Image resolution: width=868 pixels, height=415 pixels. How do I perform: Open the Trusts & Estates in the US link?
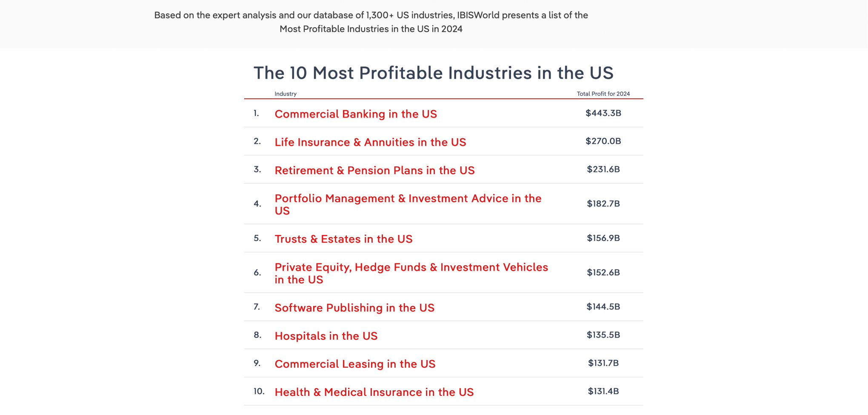click(x=343, y=239)
